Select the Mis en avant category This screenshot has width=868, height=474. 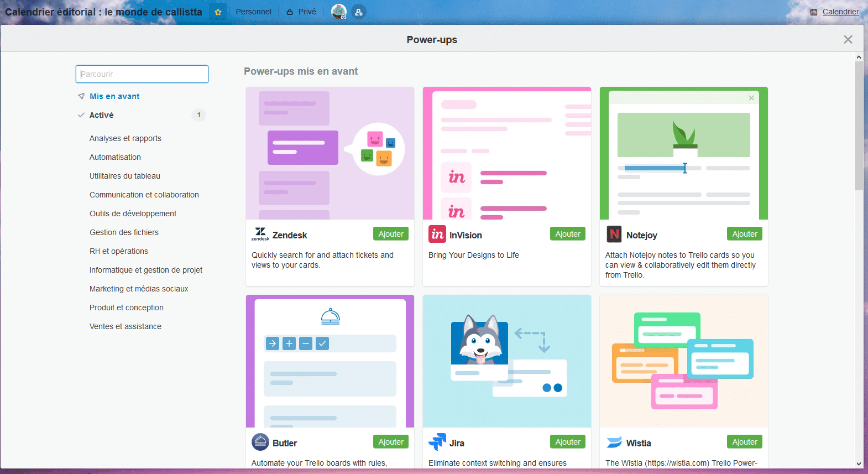pyautogui.click(x=114, y=96)
